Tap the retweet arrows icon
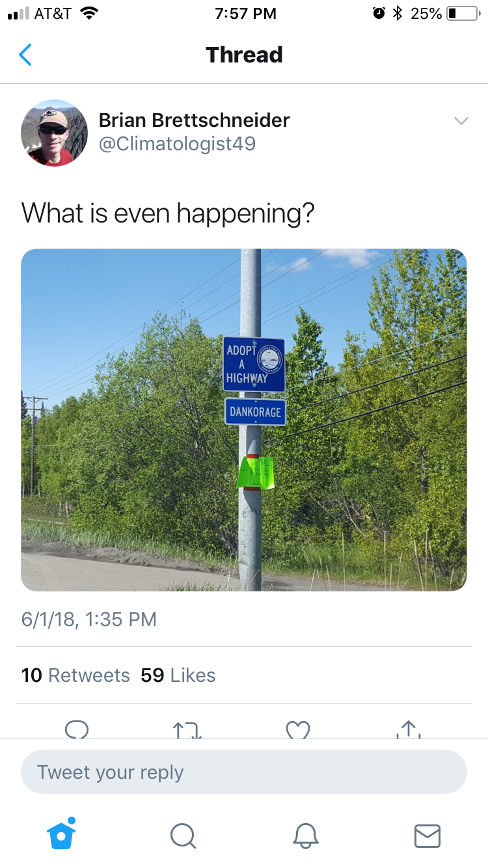This screenshot has width=488, height=868. click(188, 729)
